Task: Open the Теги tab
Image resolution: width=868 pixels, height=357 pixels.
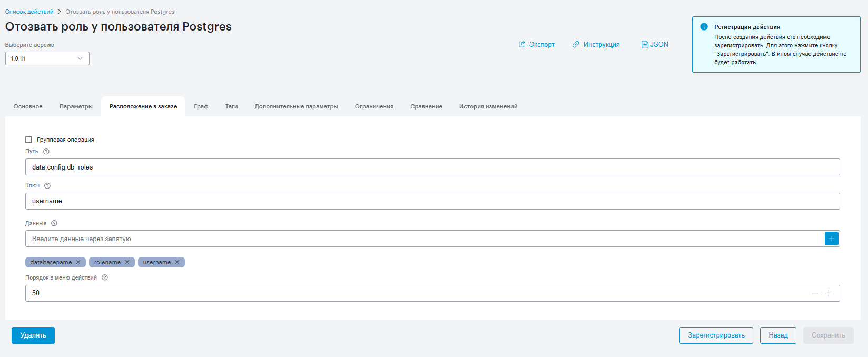Action: coord(232,106)
